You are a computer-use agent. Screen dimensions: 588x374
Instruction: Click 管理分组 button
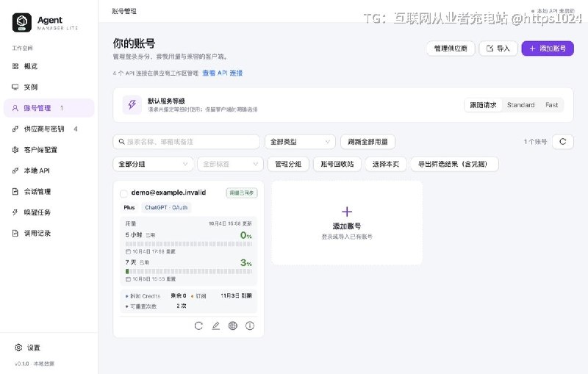coord(288,164)
